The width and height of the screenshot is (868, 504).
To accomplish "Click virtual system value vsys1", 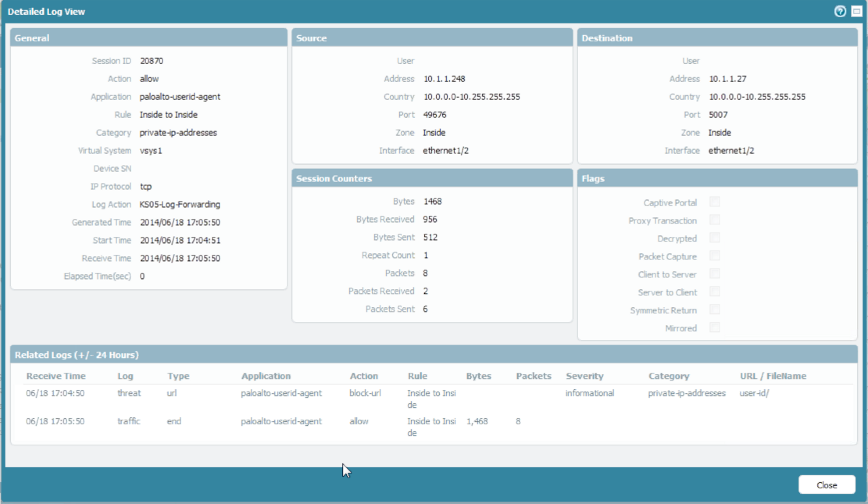I will [151, 150].
